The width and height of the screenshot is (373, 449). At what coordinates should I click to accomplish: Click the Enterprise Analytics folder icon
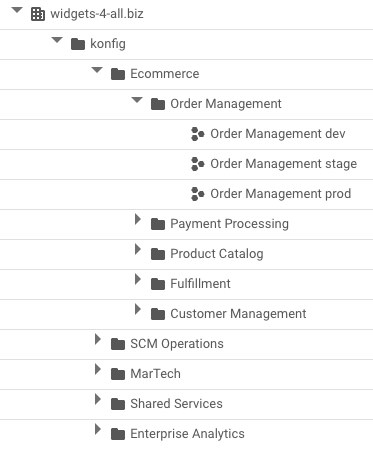tap(118, 434)
